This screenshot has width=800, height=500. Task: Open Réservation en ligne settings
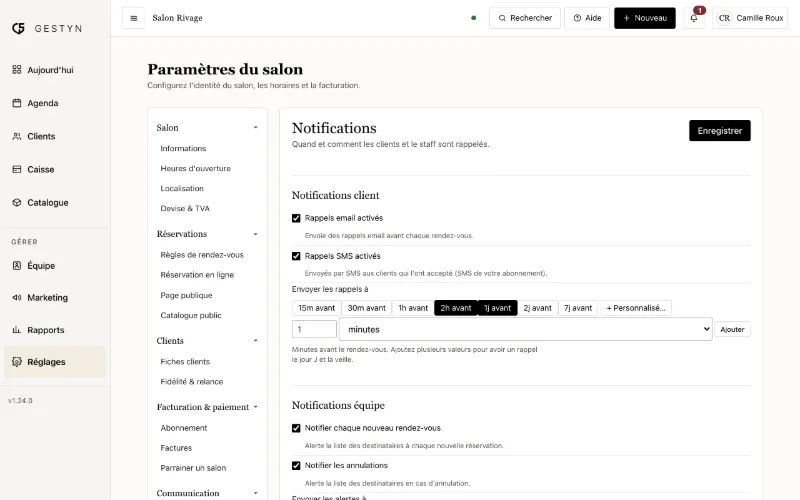[x=197, y=275]
